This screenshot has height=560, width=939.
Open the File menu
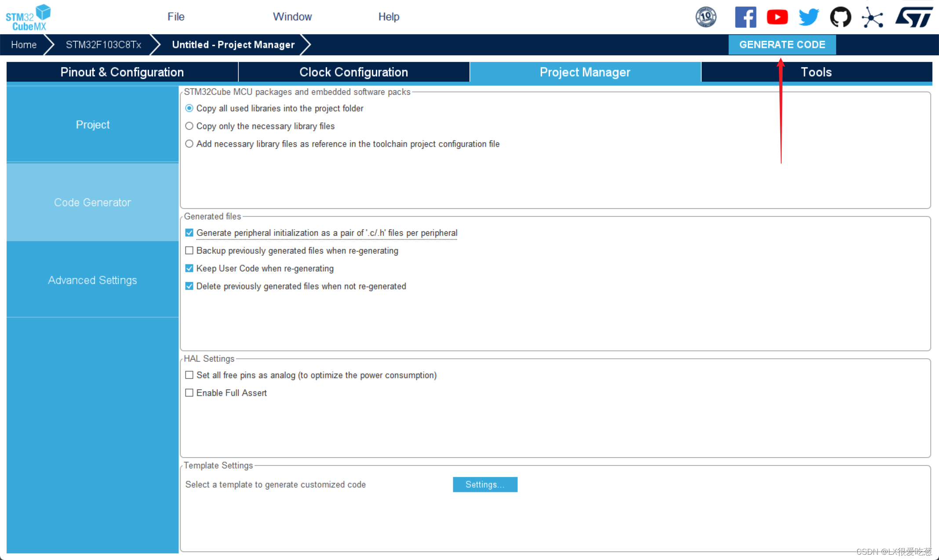click(176, 17)
